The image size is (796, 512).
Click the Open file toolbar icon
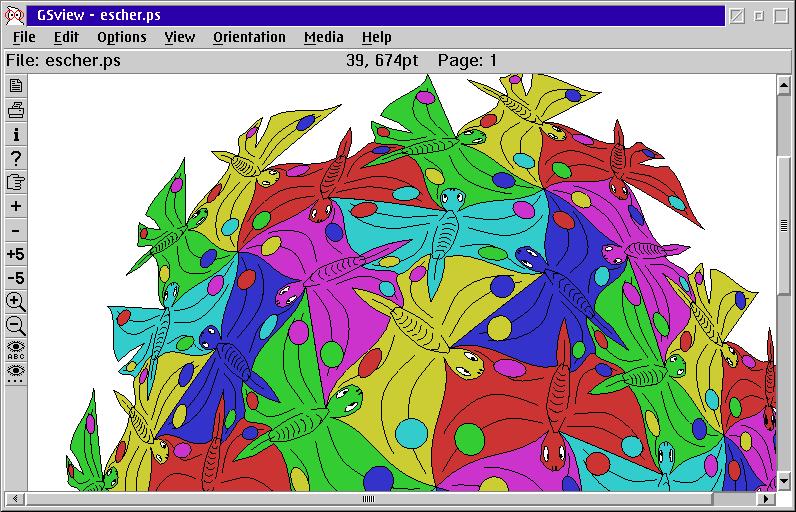[x=16, y=86]
